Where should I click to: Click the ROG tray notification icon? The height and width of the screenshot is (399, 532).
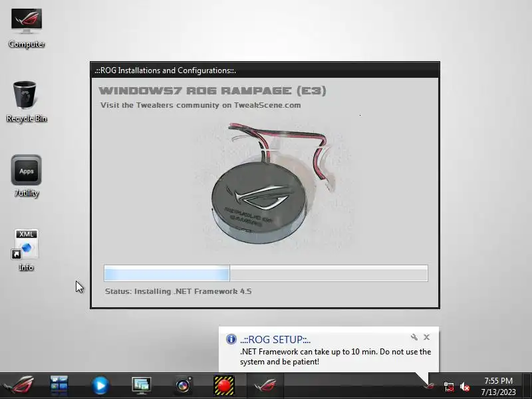point(430,386)
